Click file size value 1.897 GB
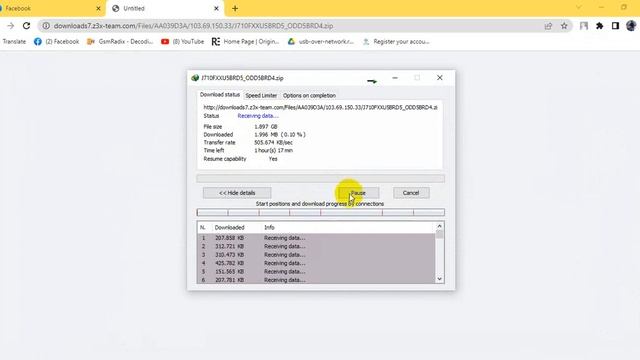Image resolution: width=640 pixels, height=360 pixels. tap(266, 127)
